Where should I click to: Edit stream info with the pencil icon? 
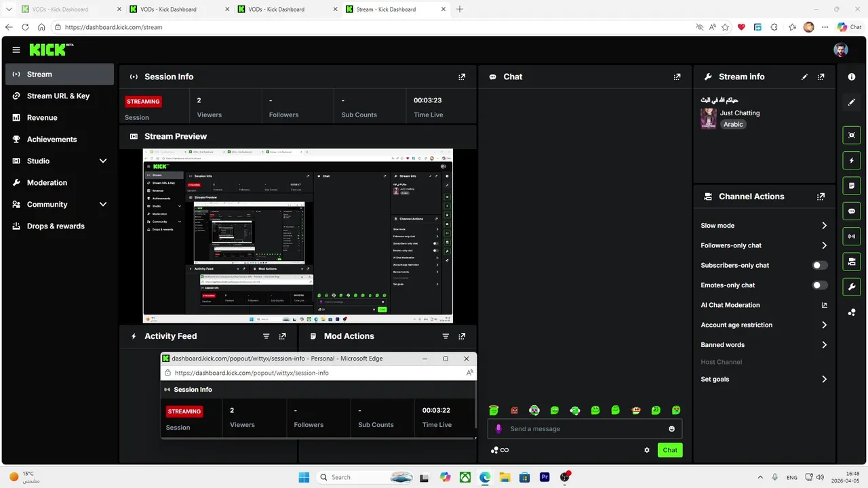[805, 77]
